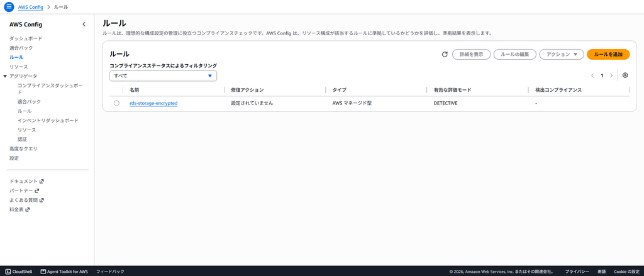Viewport: 644px width, 276px height.
Task: Click the ルールの編集 button
Action: [514, 54]
